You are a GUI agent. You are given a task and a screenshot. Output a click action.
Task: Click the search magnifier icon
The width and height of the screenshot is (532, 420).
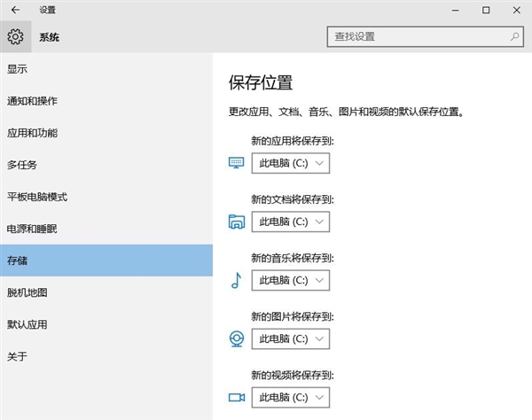coord(513,37)
